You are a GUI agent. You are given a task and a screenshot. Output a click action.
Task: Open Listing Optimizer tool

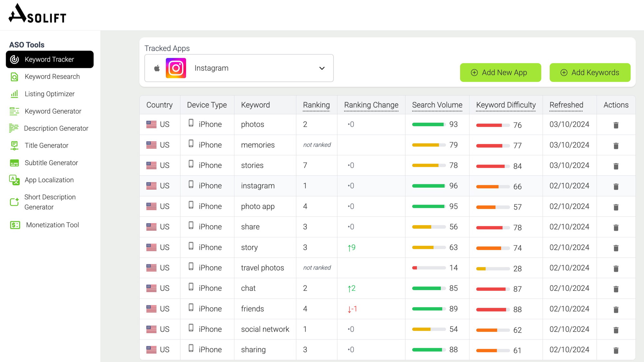point(50,94)
